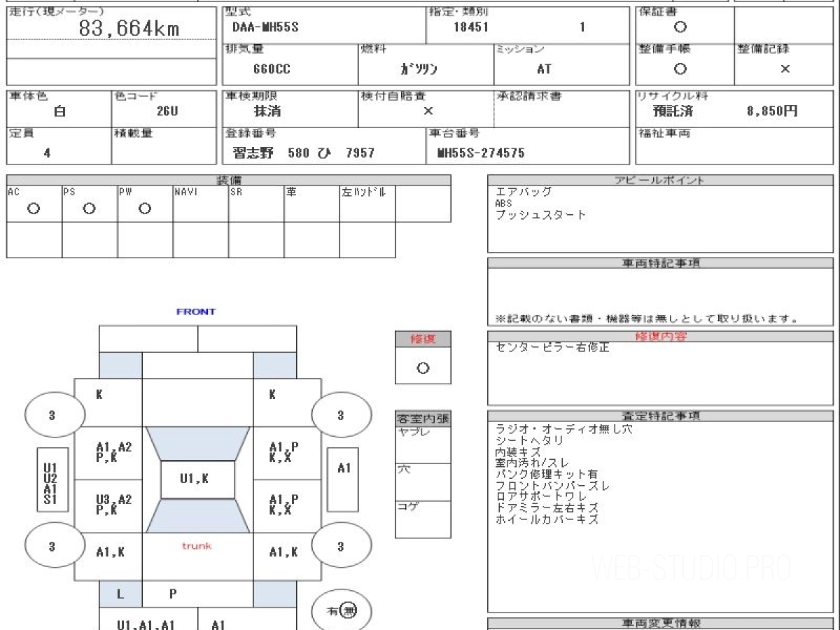Click the FRONT label on car diagram
The height and width of the screenshot is (630, 840).
coord(196,311)
